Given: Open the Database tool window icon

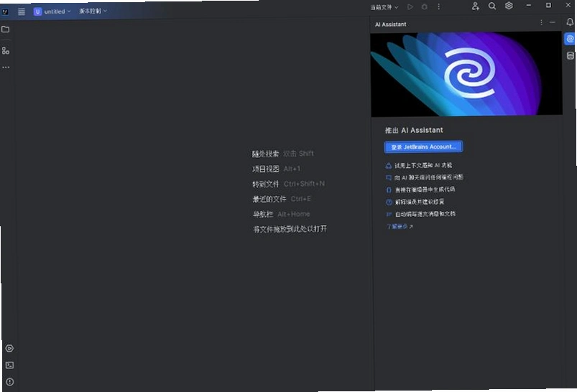Looking at the screenshot, I should tap(570, 55).
